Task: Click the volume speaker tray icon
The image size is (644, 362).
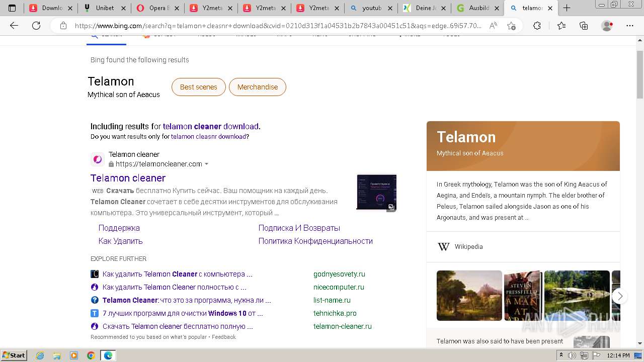Action: [x=573, y=355]
